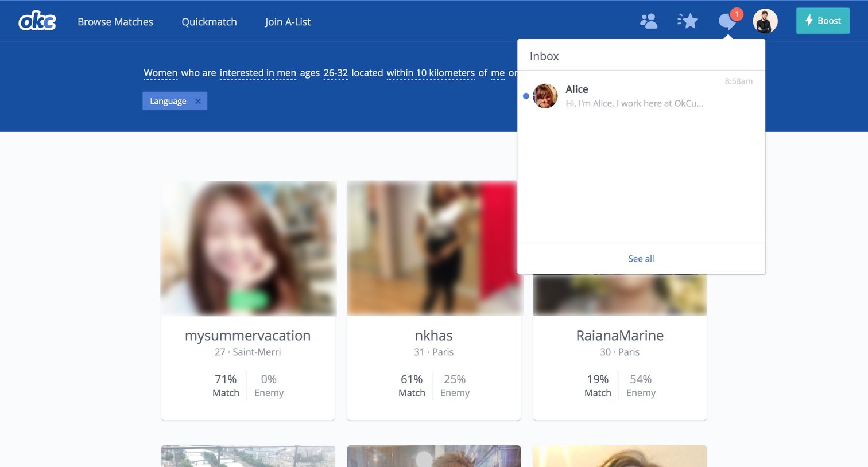Click the Boost button
The height and width of the screenshot is (467, 868).
pyautogui.click(x=823, y=21)
